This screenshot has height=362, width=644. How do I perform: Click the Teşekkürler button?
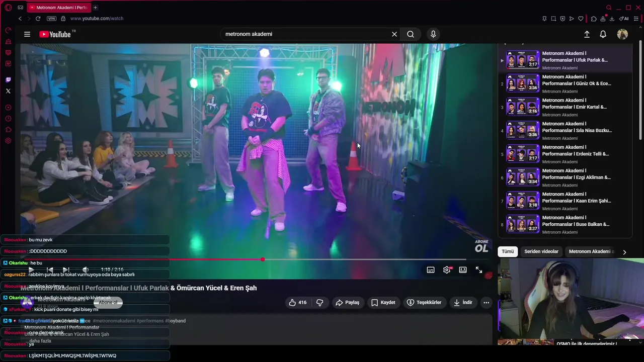coord(424,303)
